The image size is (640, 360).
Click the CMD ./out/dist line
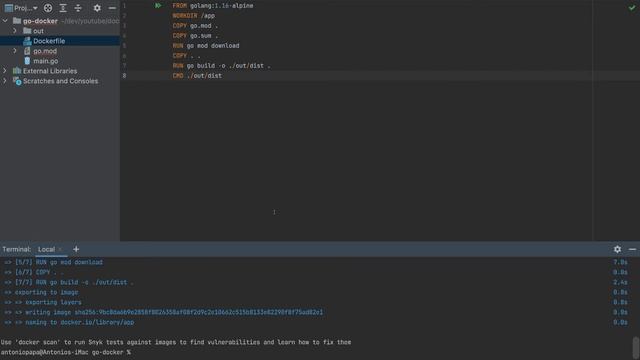(x=197, y=76)
